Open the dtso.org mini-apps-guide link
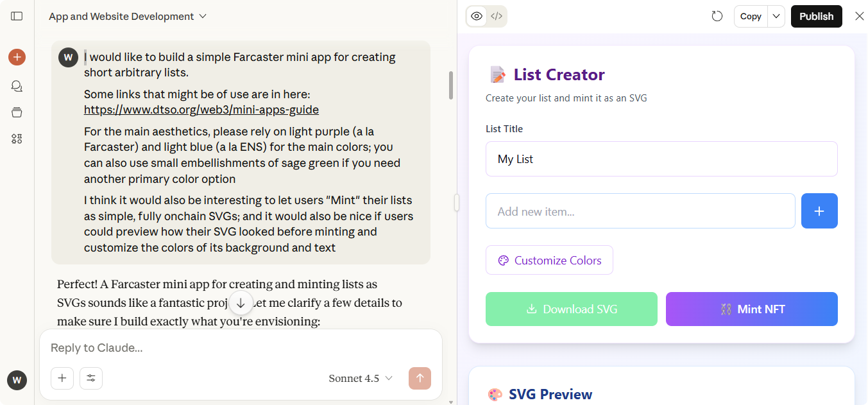 click(201, 110)
